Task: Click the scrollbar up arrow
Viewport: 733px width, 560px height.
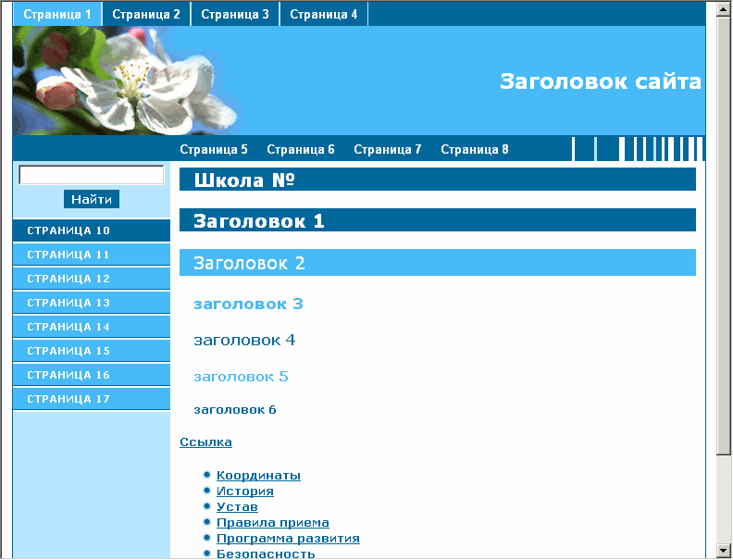Action: tap(723, 9)
